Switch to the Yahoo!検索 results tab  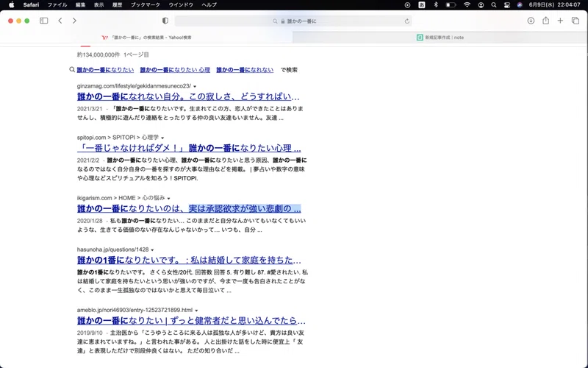(146, 38)
